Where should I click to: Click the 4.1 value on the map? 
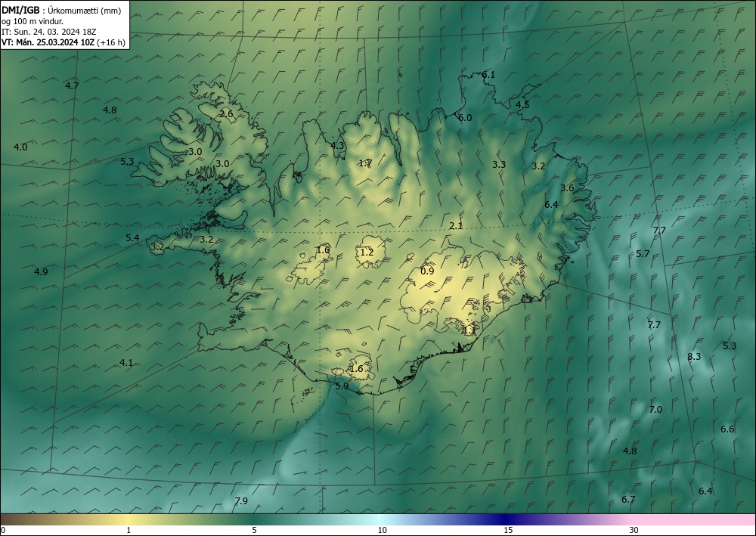[x=126, y=362]
